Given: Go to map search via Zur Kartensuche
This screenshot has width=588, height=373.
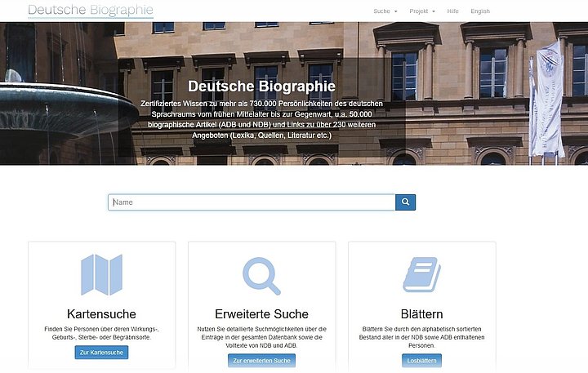Looking at the screenshot, I should coord(101,353).
